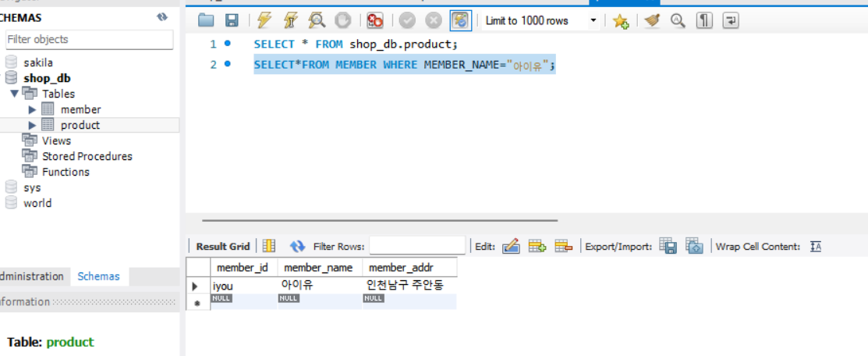Expand the product table arrow
This screenshot has width=868, height=356.
pyautogui.click(x=32, y=125)
